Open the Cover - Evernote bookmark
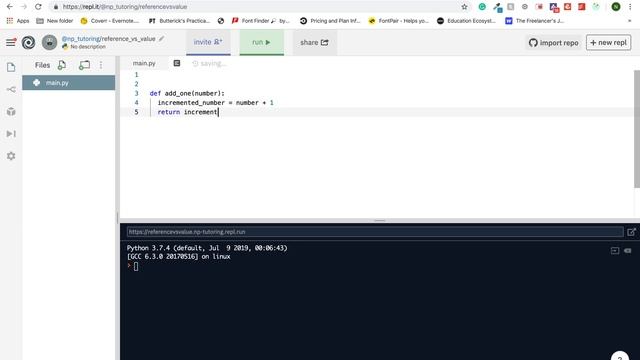 coord(110,21)
